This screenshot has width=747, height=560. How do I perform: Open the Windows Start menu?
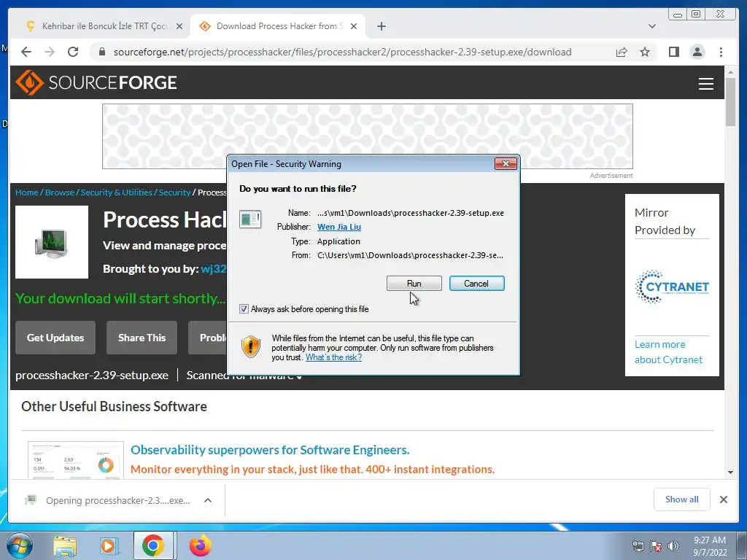click(x=20, y=545)
